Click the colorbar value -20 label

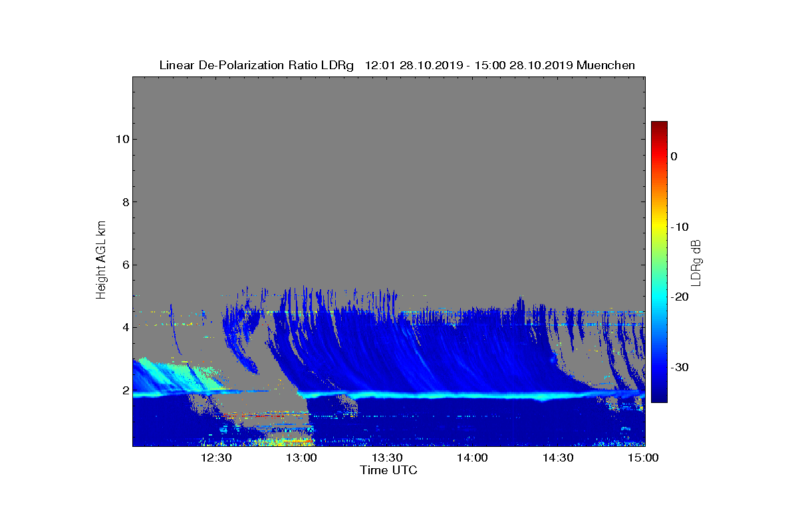click(x=678, y=297)
